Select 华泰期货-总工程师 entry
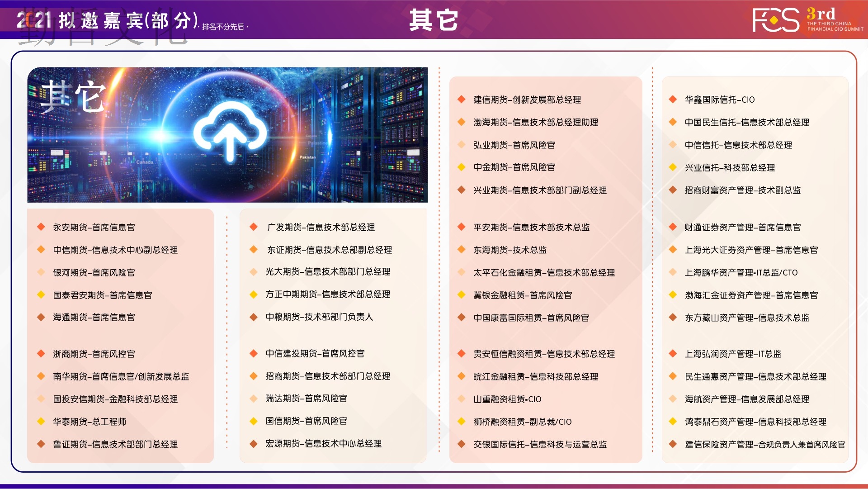868x489 pixels. click(90, 422)
